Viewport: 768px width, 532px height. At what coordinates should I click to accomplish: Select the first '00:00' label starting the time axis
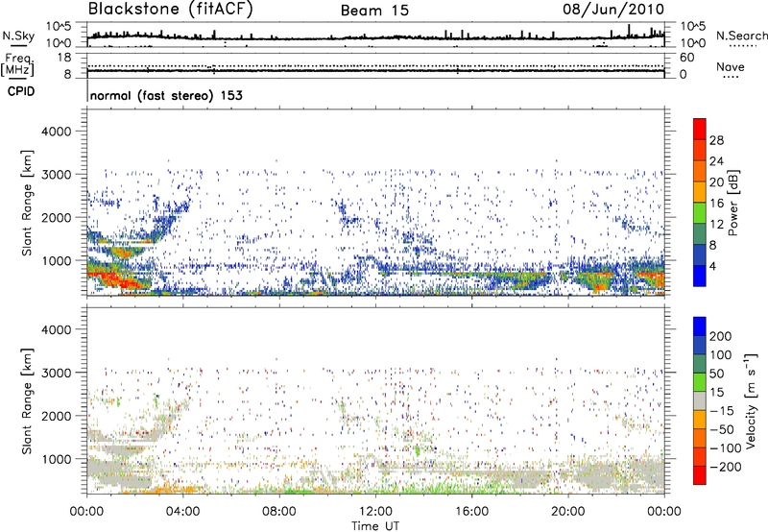coord(86,512)
